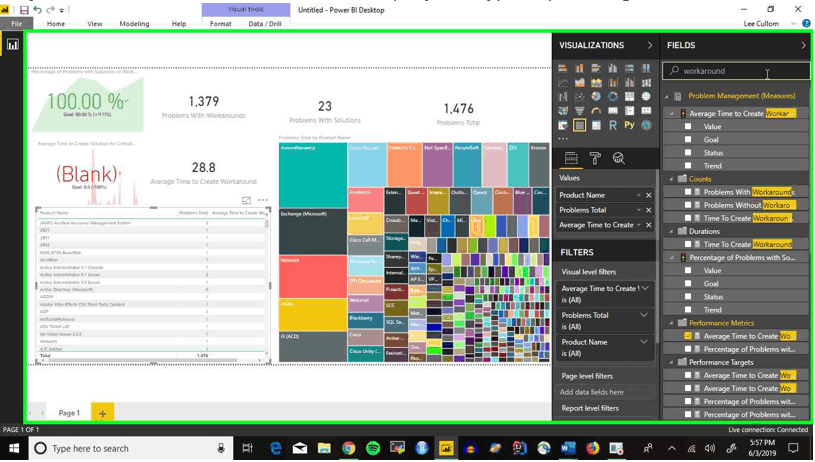Open Report view from left sidebar

click(12, 45)
